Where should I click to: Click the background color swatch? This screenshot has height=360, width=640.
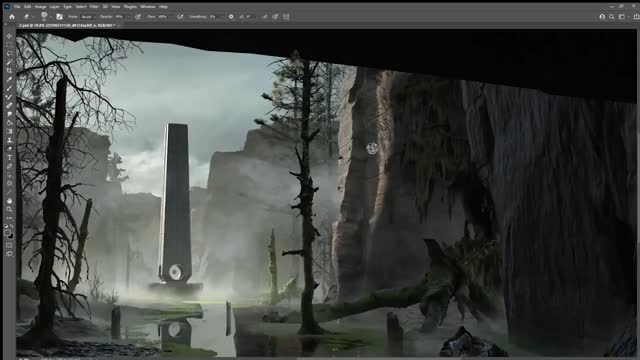[11, 236]
